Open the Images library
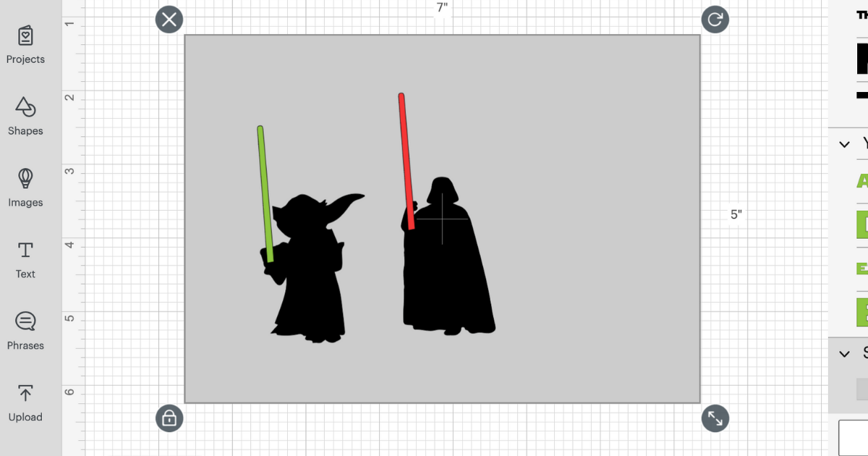Image resolution: width=868 pixels, height=456 pixels. tap(25, 188)
